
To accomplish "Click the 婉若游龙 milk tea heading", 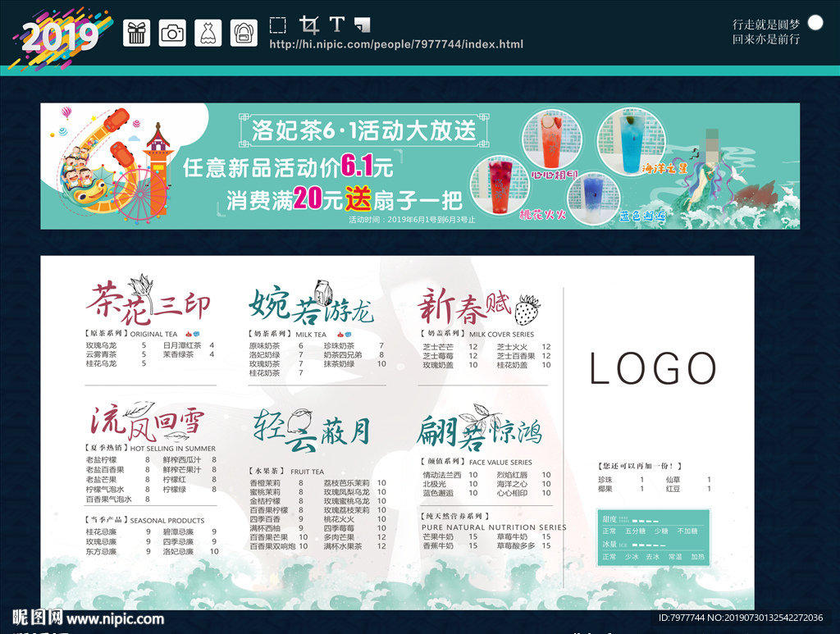I will tap(312, 305).
